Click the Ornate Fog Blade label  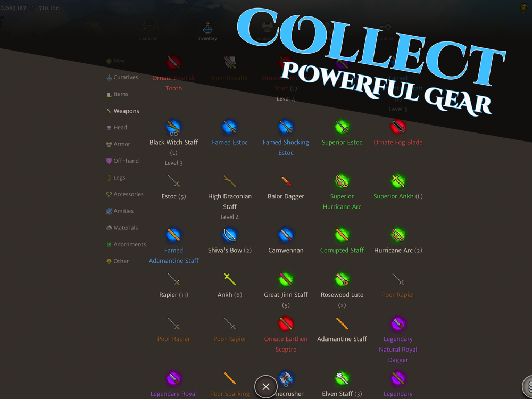398,142
